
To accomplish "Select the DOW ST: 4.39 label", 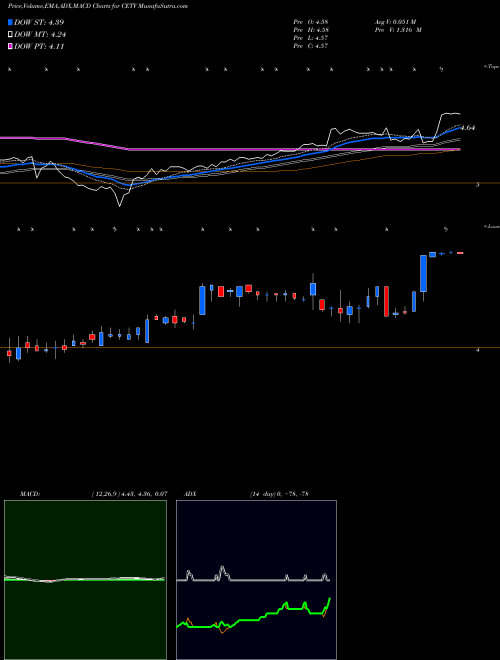I will (x=39, y=22).
